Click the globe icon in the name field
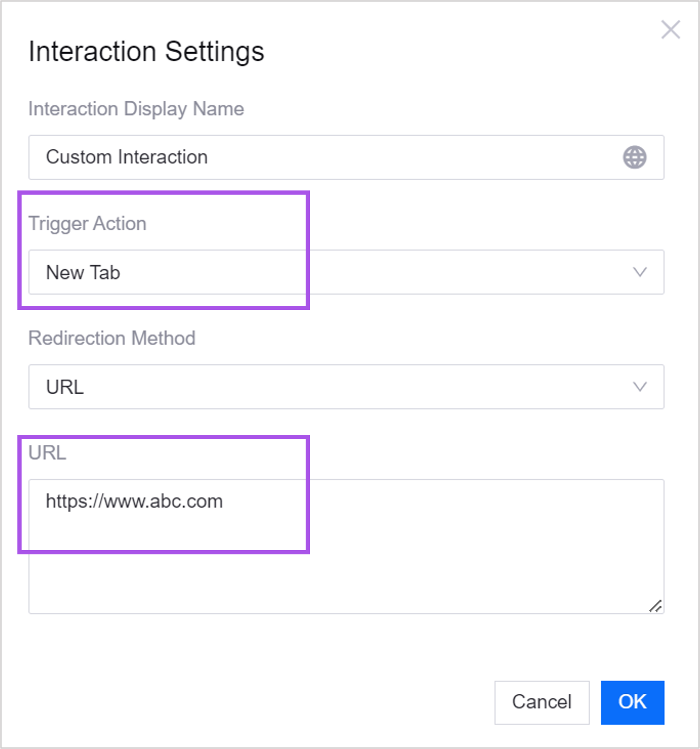This screenshot has height=749, width=700. pyautogui.click(x=634, y=157)
